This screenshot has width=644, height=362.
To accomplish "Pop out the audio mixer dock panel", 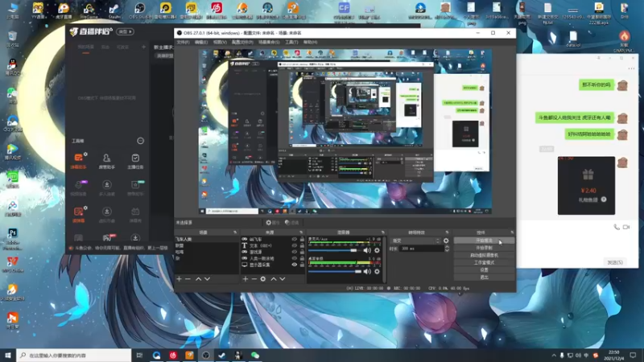I will (x=383, y=232).
